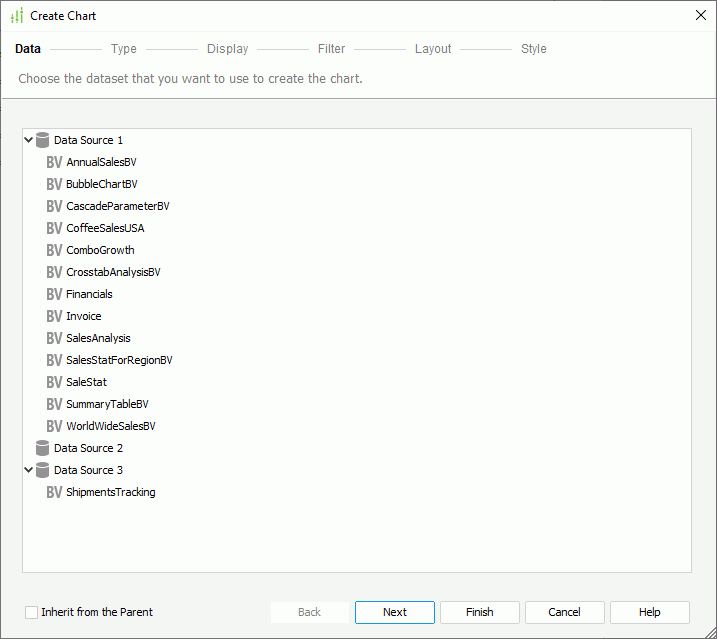
Task: Click the BV icon beside WorldWideSalesBV
Action: click(x=54, y=426)
